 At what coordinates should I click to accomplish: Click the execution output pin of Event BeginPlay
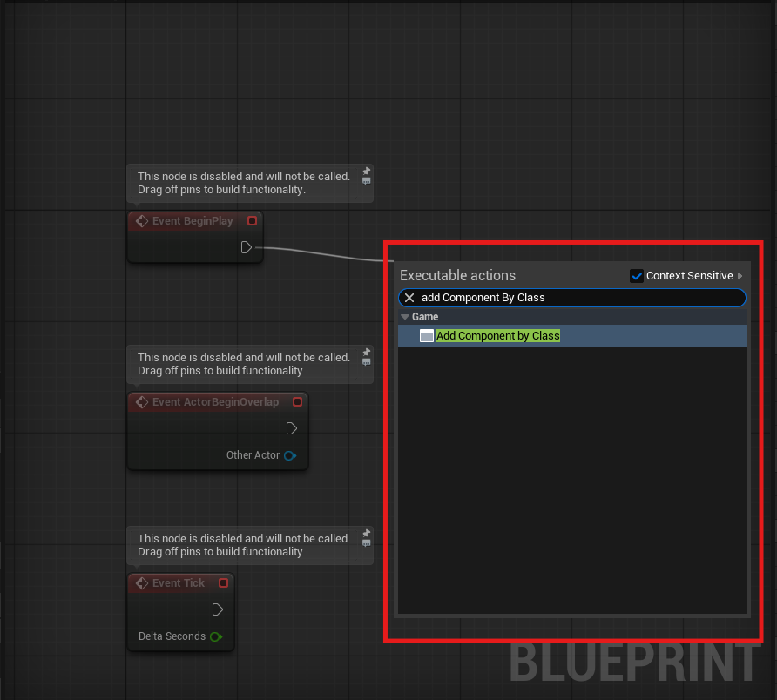point(246,247)
